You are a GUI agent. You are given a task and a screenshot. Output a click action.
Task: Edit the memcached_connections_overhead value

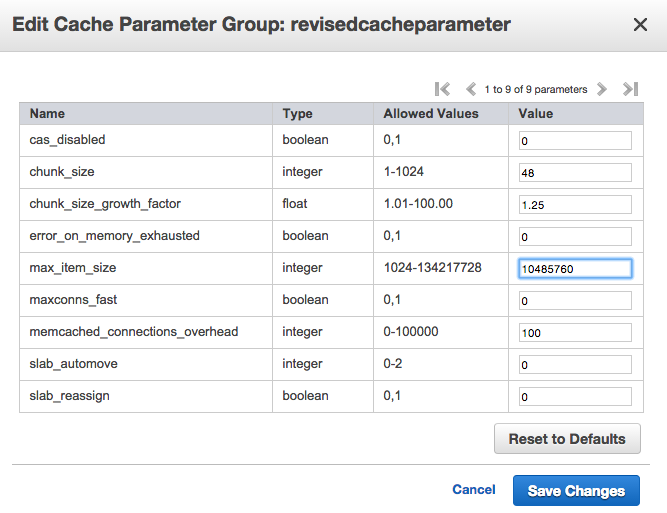pos(575,333)
